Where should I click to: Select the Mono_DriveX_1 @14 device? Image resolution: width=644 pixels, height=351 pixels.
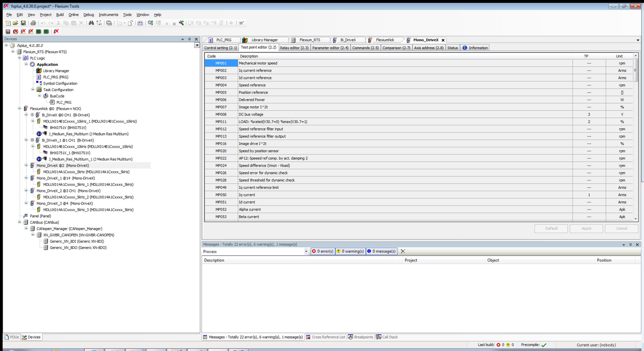point(65,178)
